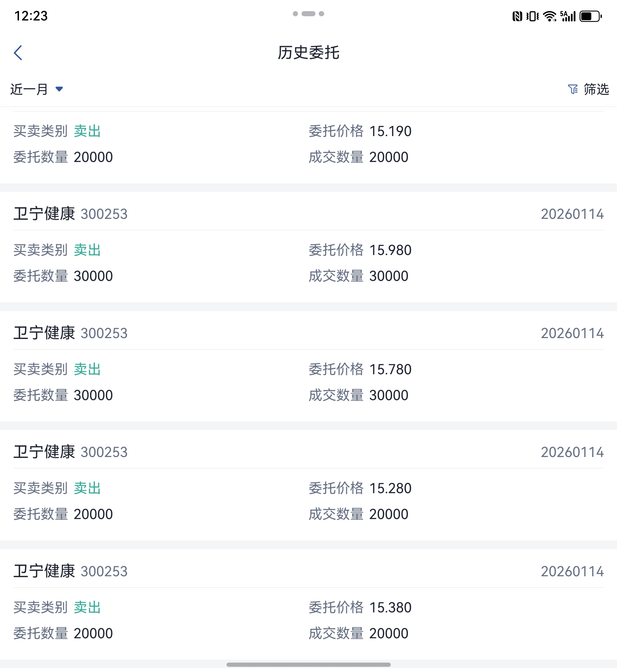Tap the battery status icon
The height and width of the screenshot is (672, 617).
tap(590, 16)
